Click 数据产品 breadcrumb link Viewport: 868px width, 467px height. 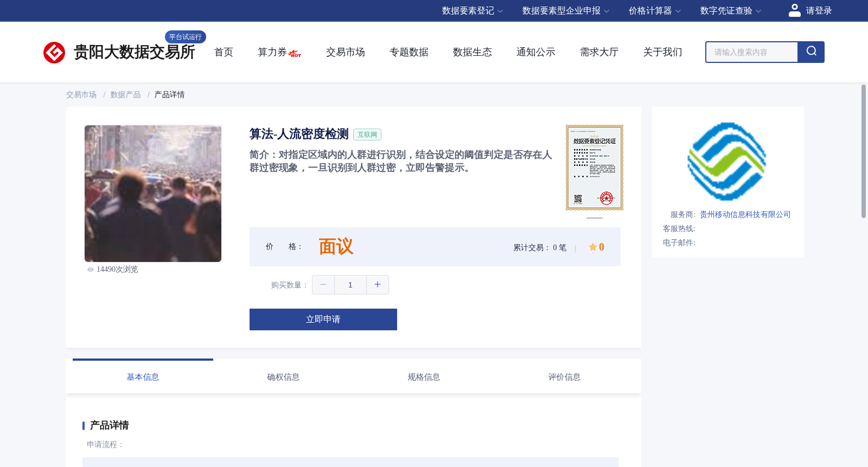point(126,95)
